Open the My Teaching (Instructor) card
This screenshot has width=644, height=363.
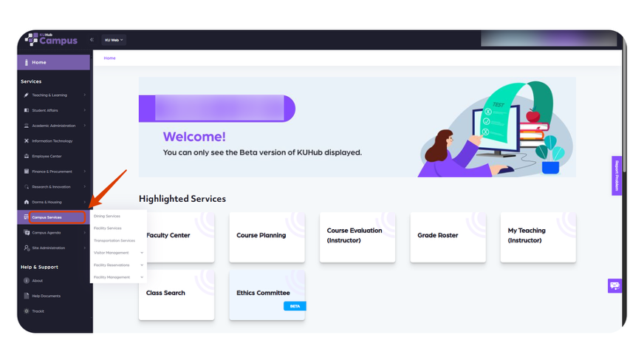click(x=538, y=237)
